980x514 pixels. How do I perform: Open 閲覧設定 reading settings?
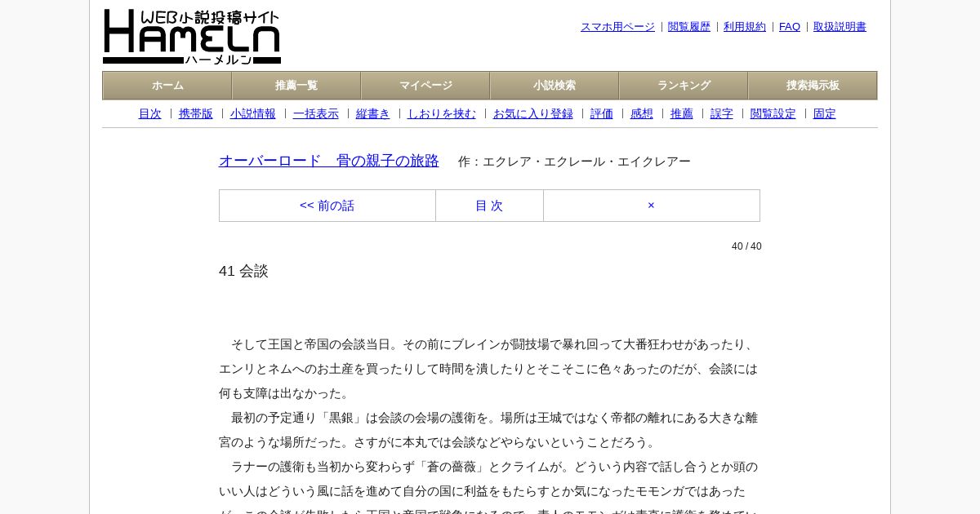[773, 114]
